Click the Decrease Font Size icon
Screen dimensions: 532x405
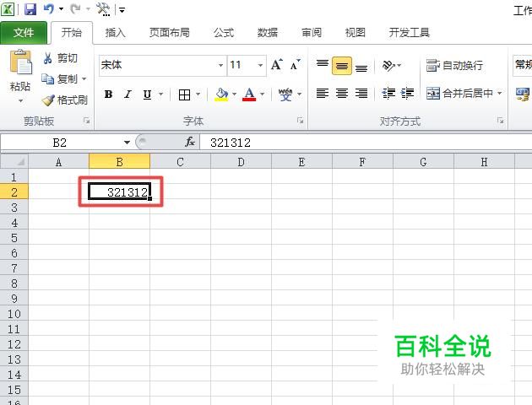click(x=295, y=64)
